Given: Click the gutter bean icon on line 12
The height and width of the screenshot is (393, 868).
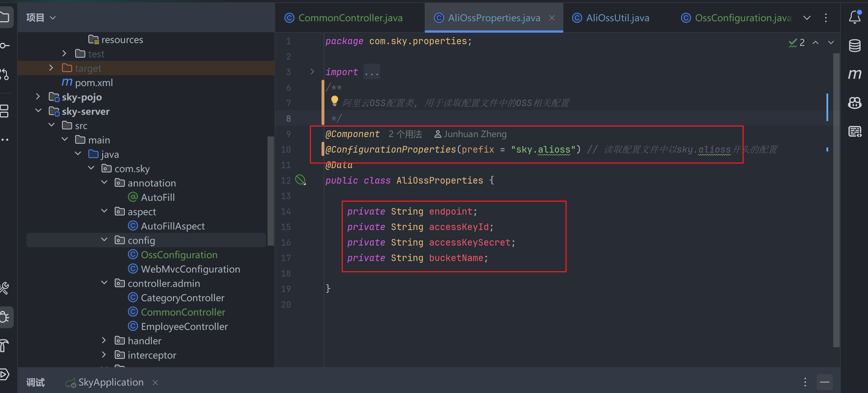Looking at the screenshot, I should [x=300, y=180].
